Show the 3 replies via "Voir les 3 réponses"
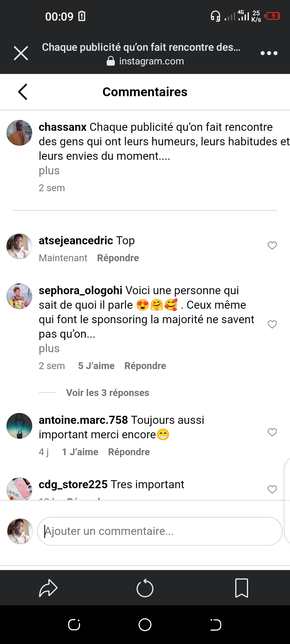 [108, 393]
